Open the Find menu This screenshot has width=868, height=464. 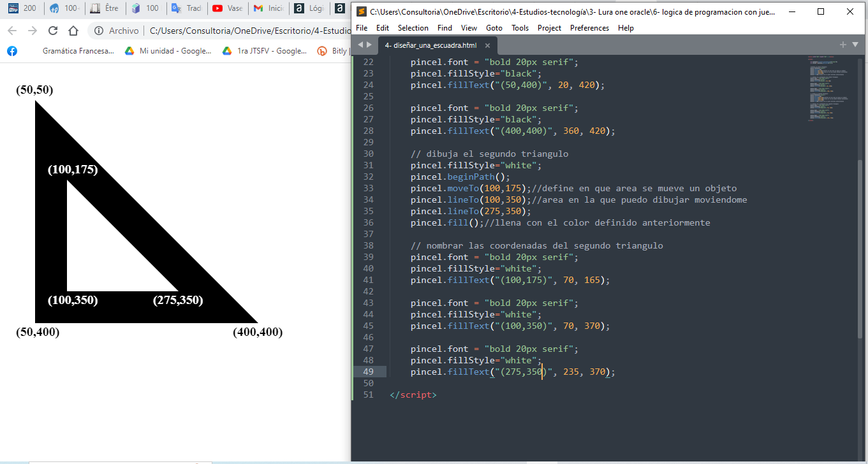[445, 28]
